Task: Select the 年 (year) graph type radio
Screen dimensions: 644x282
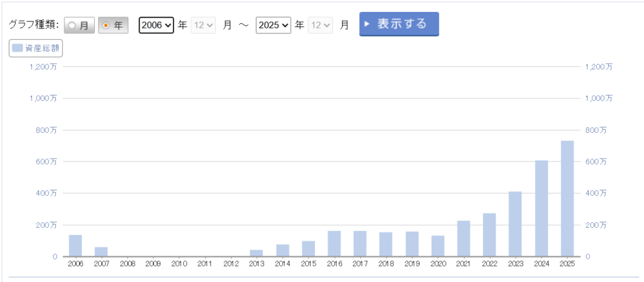Action: (x=113, y=25)
